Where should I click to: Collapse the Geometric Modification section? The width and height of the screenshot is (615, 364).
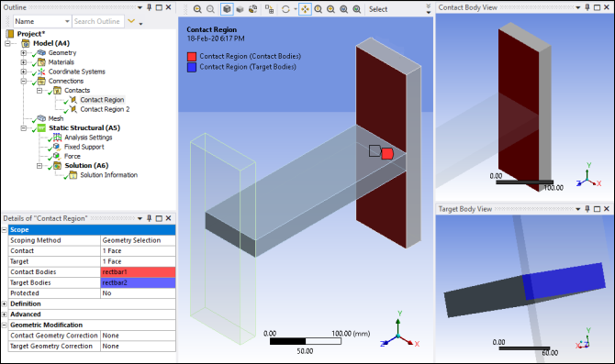point(5,325)
